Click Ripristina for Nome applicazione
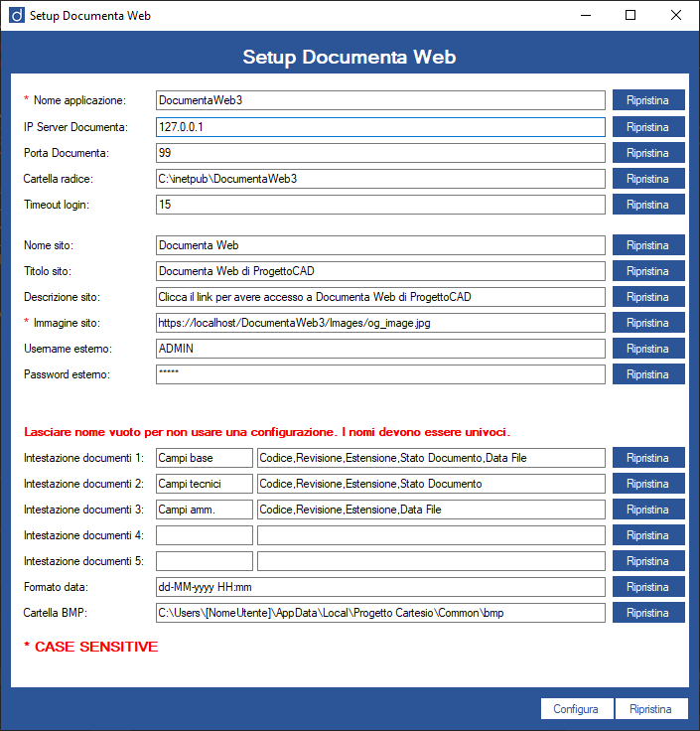Image resolution: width=700 pixels, height=731 pixels. pos(648,100)
